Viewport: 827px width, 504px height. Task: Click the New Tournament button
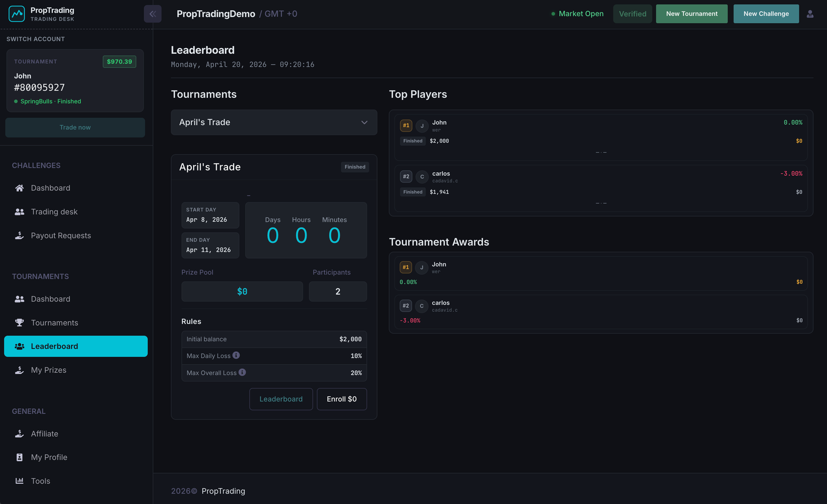tap(692, 13)
